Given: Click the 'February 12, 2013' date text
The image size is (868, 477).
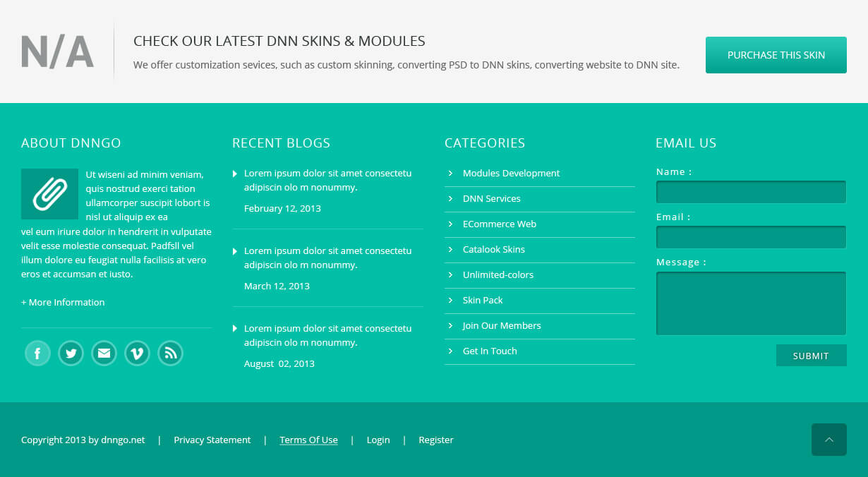Looking at the screenshot, I should pos(282,208).
